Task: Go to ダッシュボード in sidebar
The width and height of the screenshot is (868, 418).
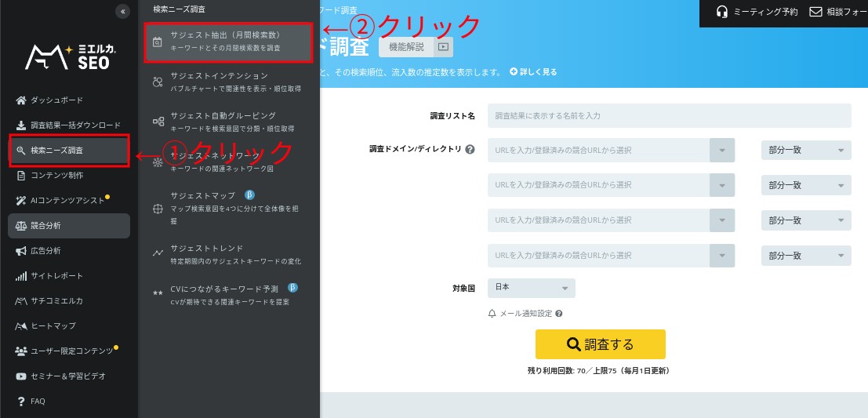Action: click(56, 100)
